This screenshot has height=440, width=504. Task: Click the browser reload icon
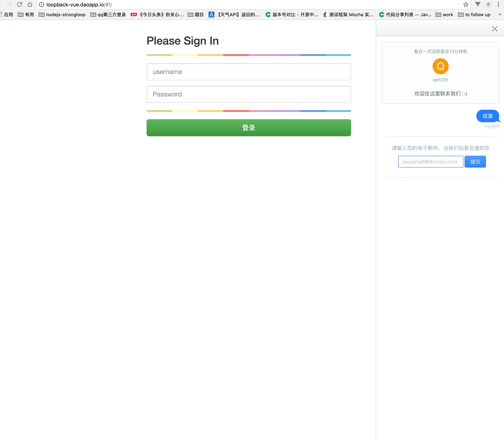[x=20, y=4]
